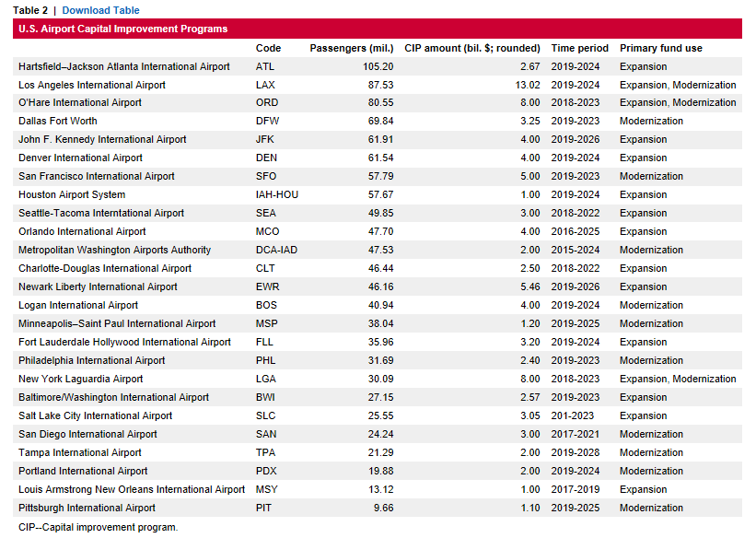Select the Time period column header
This screenshot has height=538, width=756.
579,48
